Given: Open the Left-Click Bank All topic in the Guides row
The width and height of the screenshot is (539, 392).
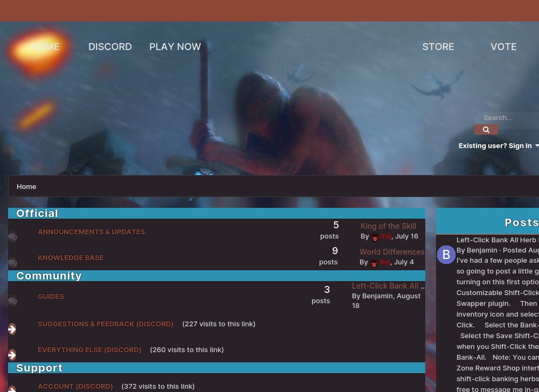Looking at the screenshot, I should coord(385,285).
